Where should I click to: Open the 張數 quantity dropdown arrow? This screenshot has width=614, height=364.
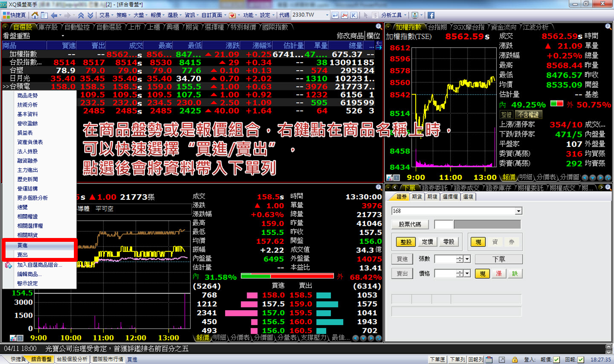pyautogui.click(x=467, y=259)
